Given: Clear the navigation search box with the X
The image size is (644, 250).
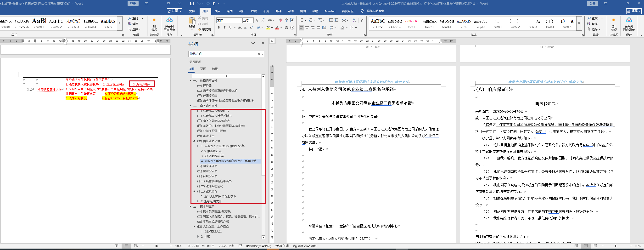Looking at the screenshot, I should 259,54.
